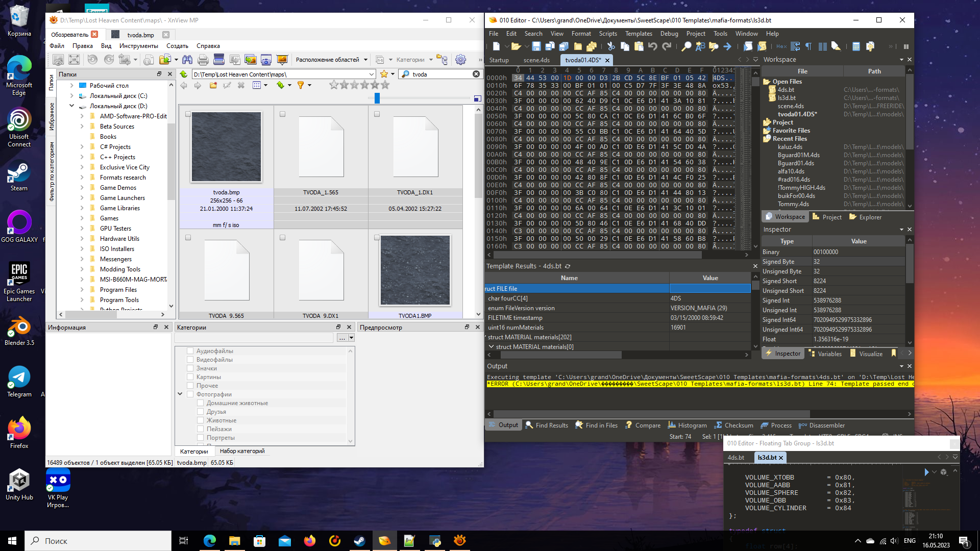Expand struct MATERIAL materials[0] row
The height and width of the screenshot is (551, 980).
coord(491,347)
